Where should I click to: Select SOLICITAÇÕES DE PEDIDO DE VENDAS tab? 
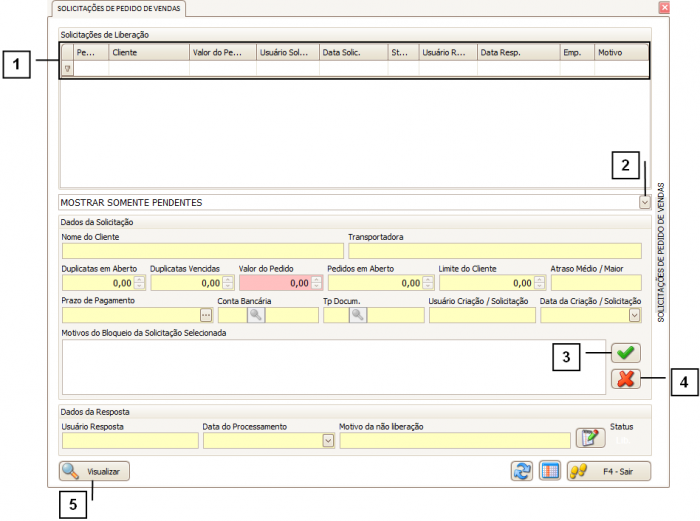[x=119, y=8]
